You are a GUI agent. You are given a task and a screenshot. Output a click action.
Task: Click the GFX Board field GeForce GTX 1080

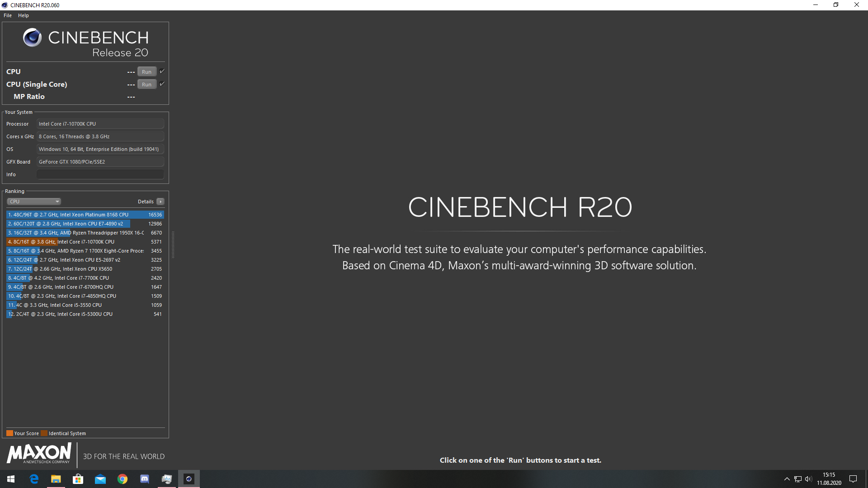pos(100,162)
